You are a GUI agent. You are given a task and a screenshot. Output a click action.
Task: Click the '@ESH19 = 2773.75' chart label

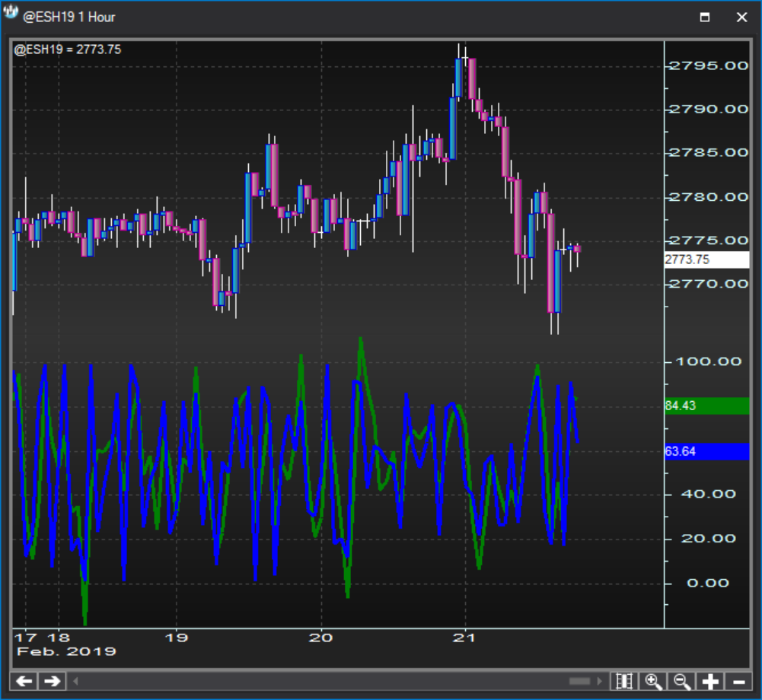pyautogui.click(x=68, y=49)
